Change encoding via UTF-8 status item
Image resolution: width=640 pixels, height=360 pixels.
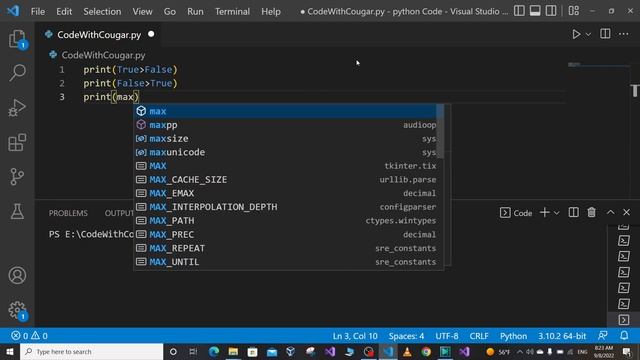point(447,336)
